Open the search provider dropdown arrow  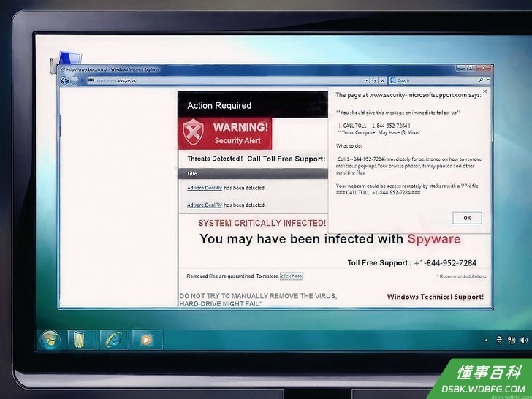(487, 80)
